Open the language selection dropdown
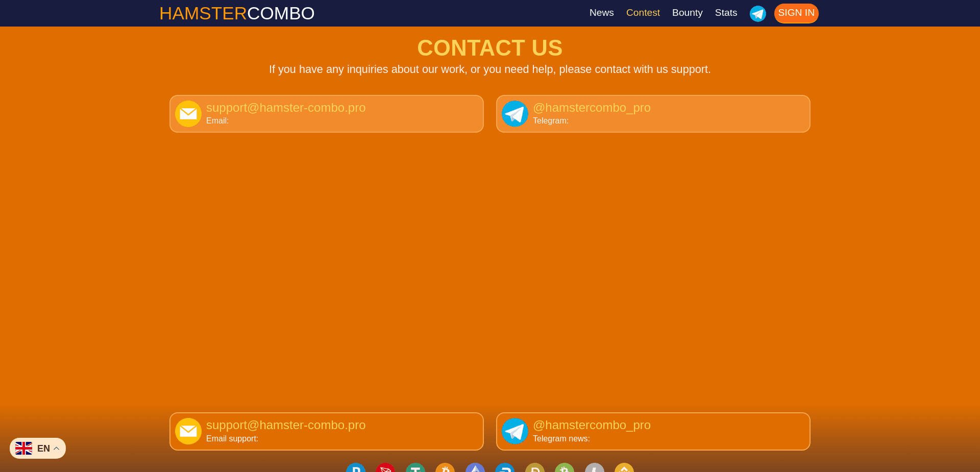Screen dimensions: 980x472 pos(37,448)
